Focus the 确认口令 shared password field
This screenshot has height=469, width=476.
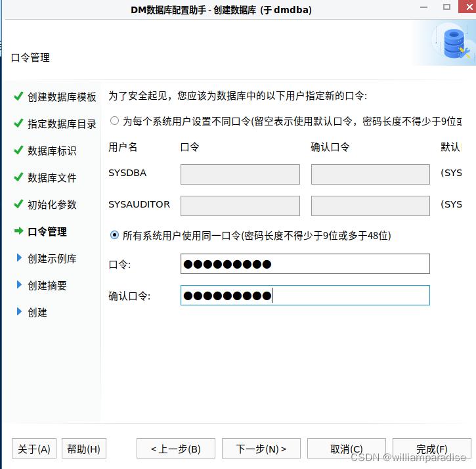(305, 296)
